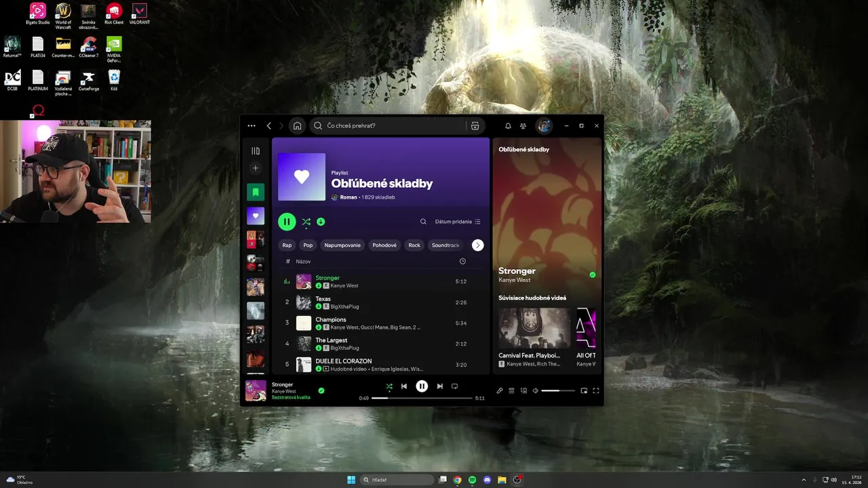This screenshot has height=488, width=868.
Task: Open friend activity icon
Action: (x=523, y=125)
